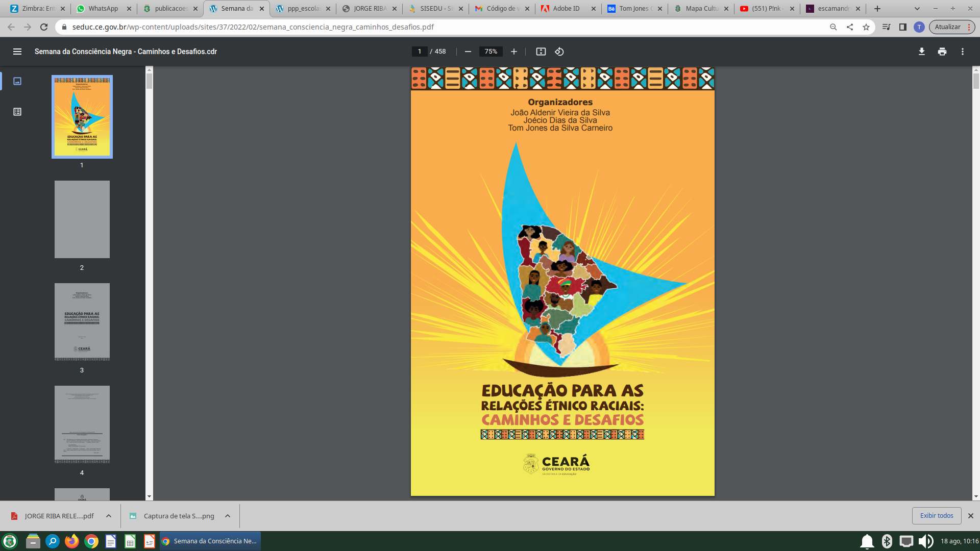Toggle the browser side panel

tap(903, 27)
